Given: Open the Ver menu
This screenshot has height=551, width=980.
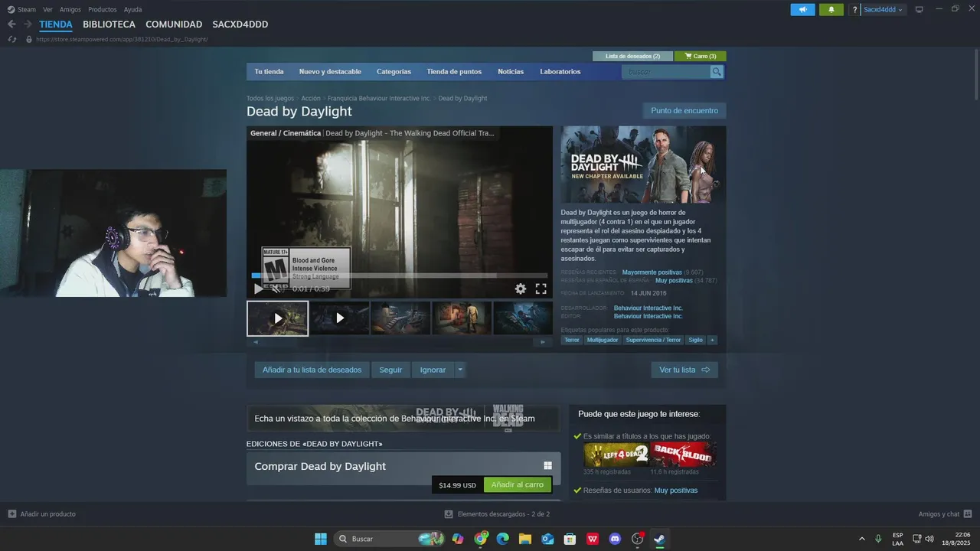Looking at the screenshot, I should point(47,9).
